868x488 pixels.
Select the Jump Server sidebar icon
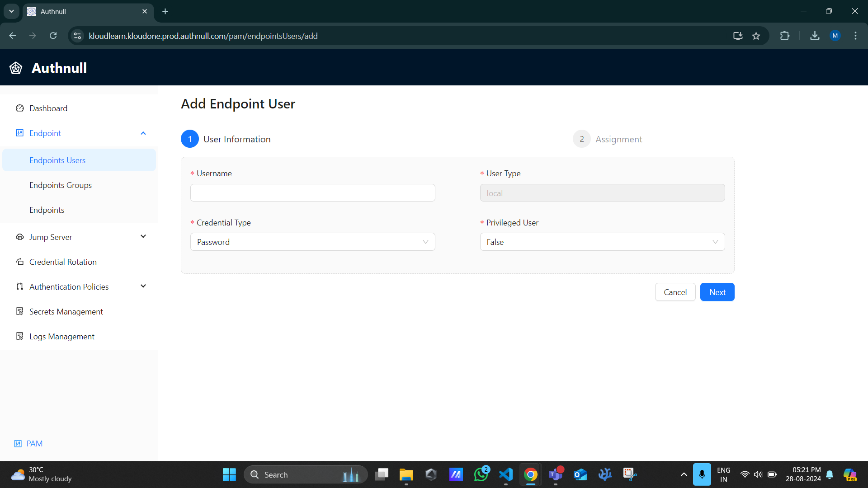coord(19,237)
